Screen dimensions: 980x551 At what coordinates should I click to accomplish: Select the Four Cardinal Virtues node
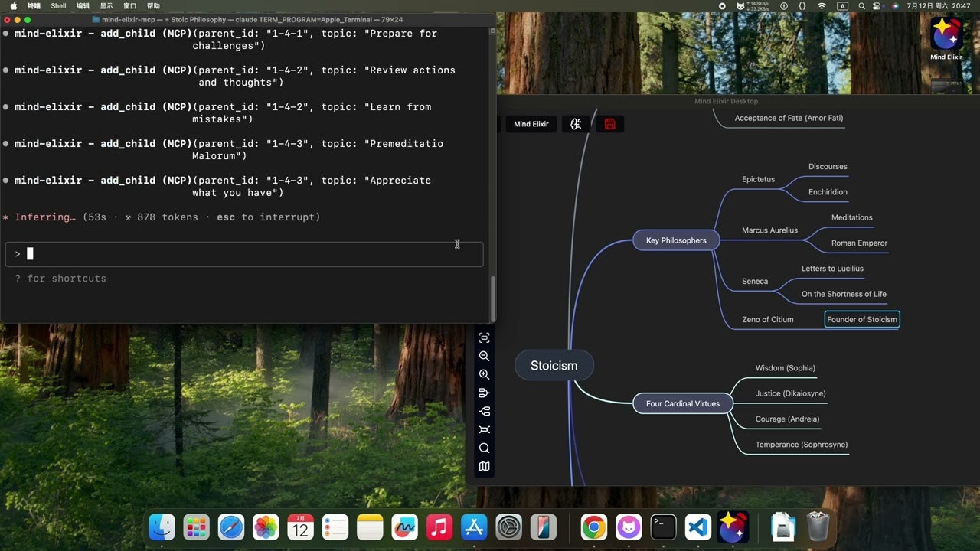point(682,403)
